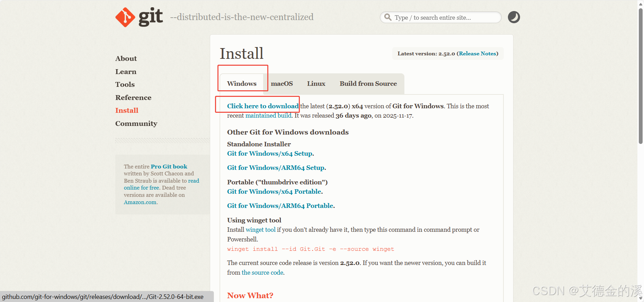Open the About sidebar page

126,58
